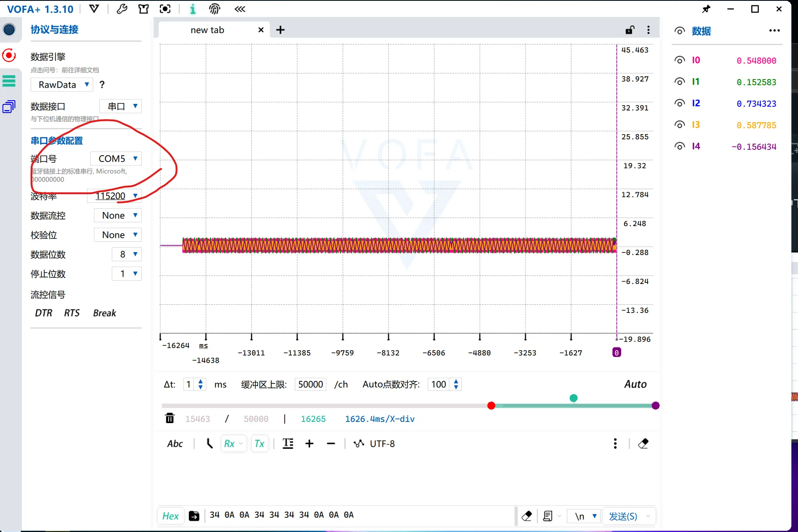
Task: Click the pin window icon
Action: [706, 9]
